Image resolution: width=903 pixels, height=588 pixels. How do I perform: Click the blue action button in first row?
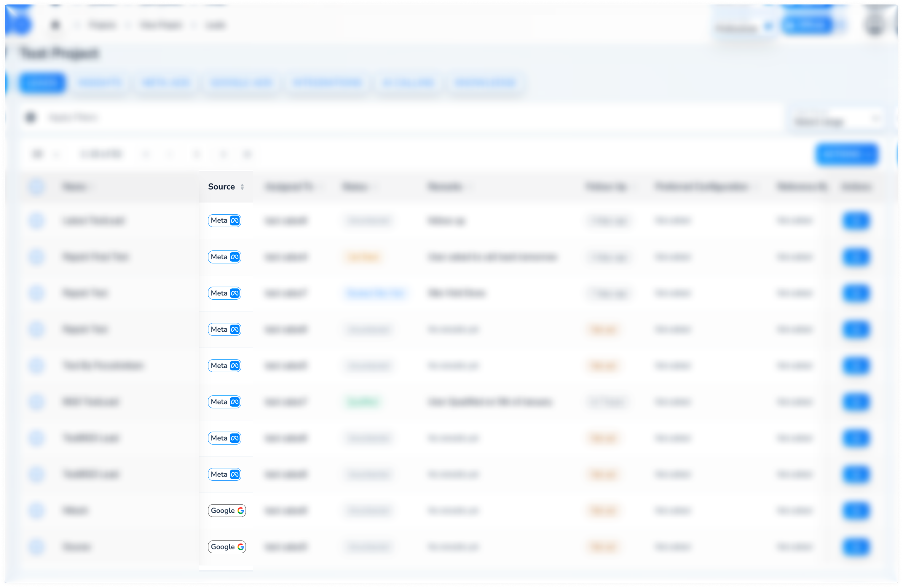coord(856,220)
